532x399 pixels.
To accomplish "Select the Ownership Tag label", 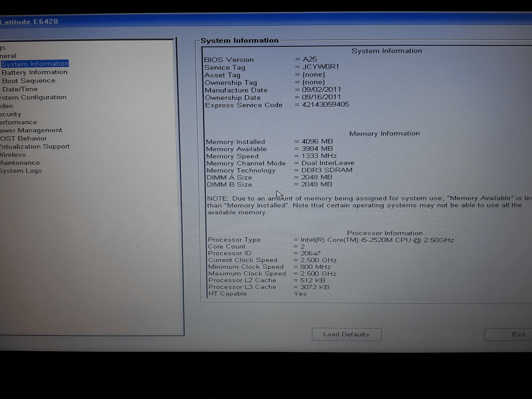I will pyautogui.click(x=231, y=83).
